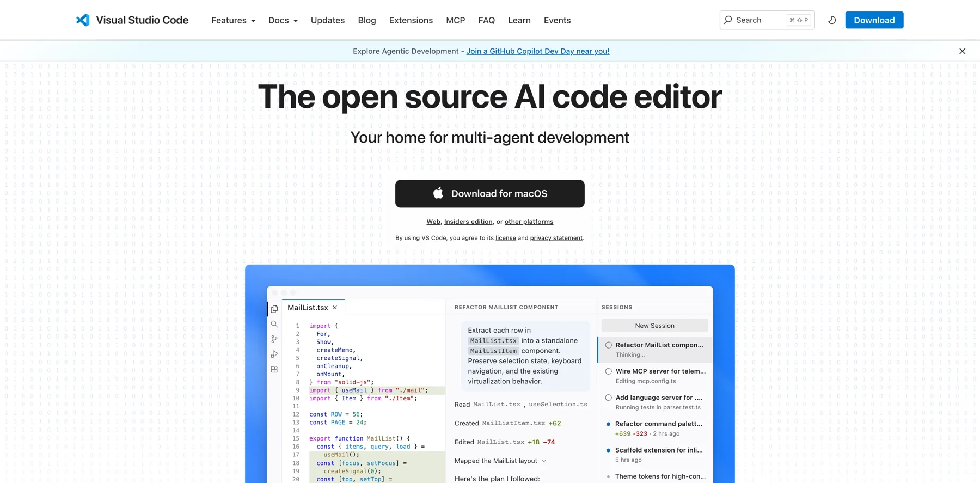
Task: Click the import Item from "./Item" line
Action: tap(363, 399)
